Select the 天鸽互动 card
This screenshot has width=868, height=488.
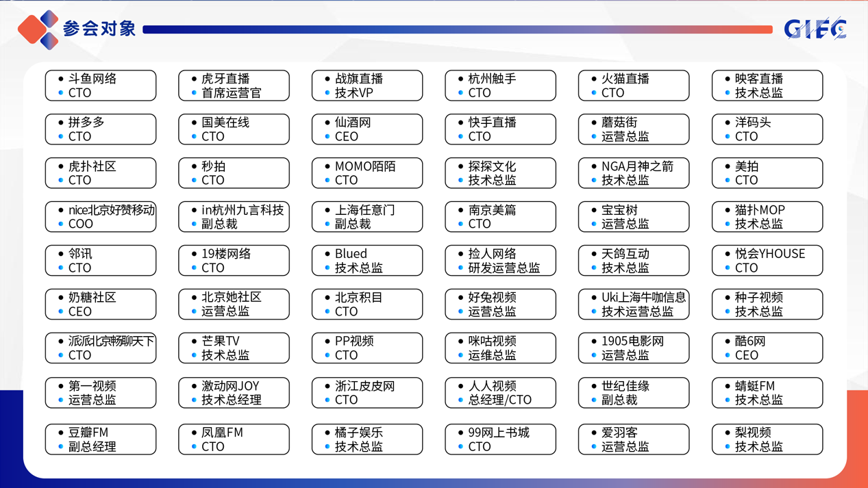point(634,261)
